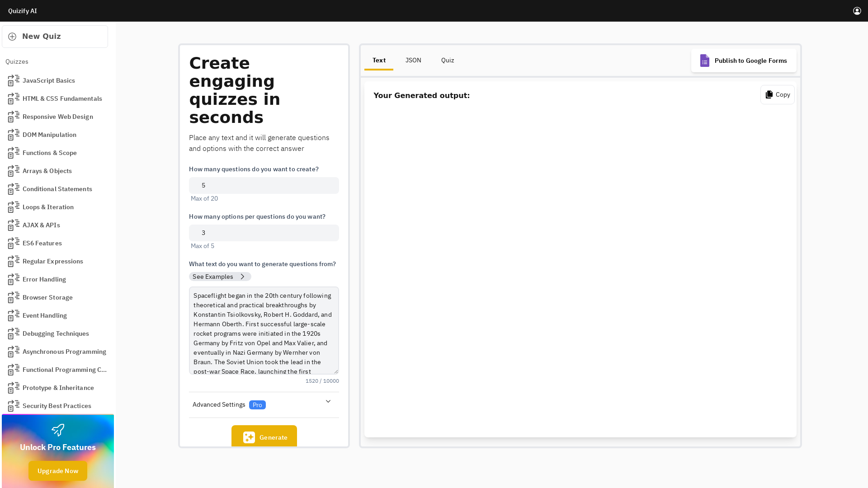868x488 pixels.
Task: Open the user account profile icon
Action: pos(857,11)
